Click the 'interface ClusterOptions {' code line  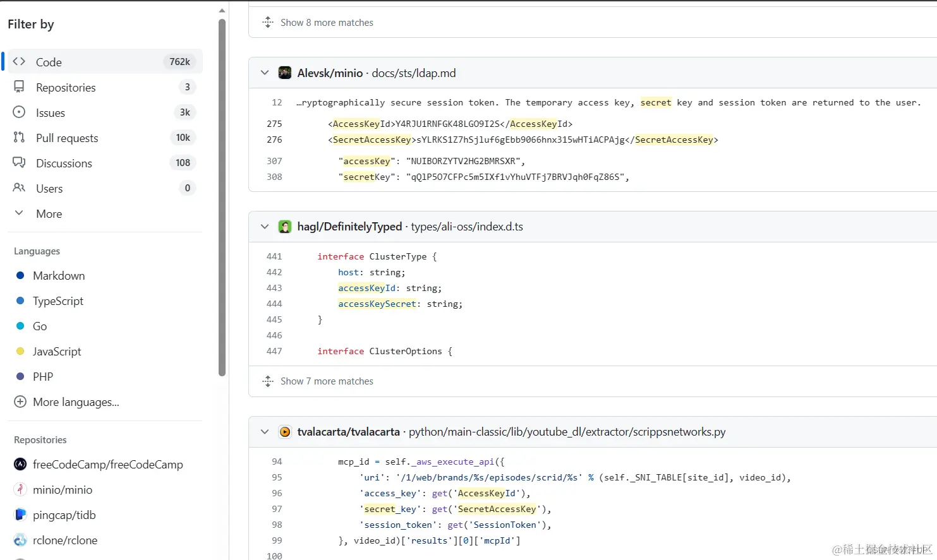[385, 351]
